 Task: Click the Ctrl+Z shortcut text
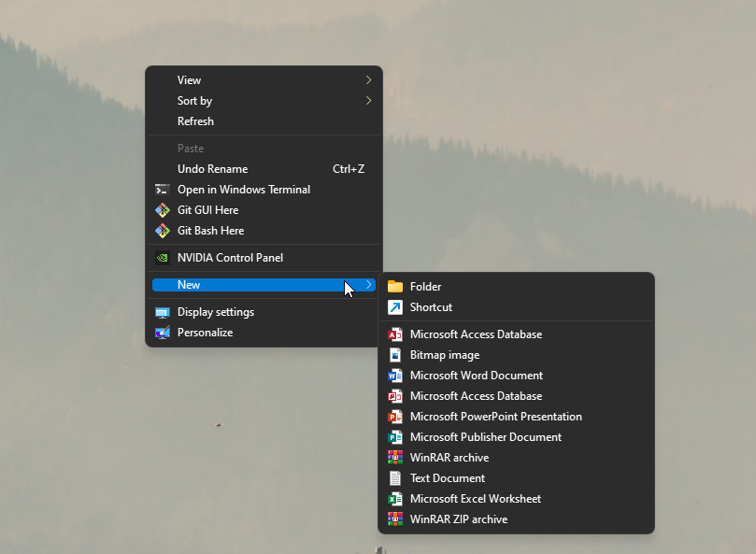point(349,169)
